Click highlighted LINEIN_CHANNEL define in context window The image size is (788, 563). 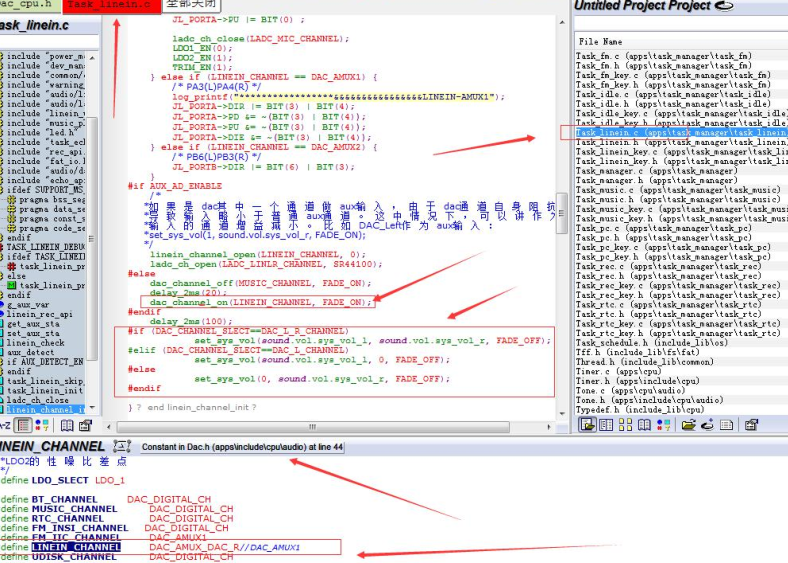(x=76, y=547)
